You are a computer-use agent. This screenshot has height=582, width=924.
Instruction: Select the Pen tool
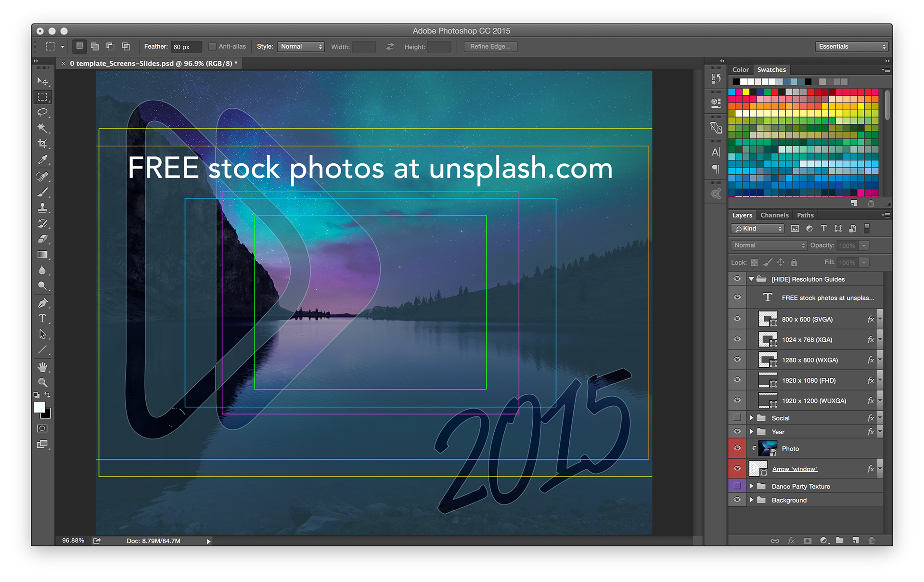pos(42,303)
